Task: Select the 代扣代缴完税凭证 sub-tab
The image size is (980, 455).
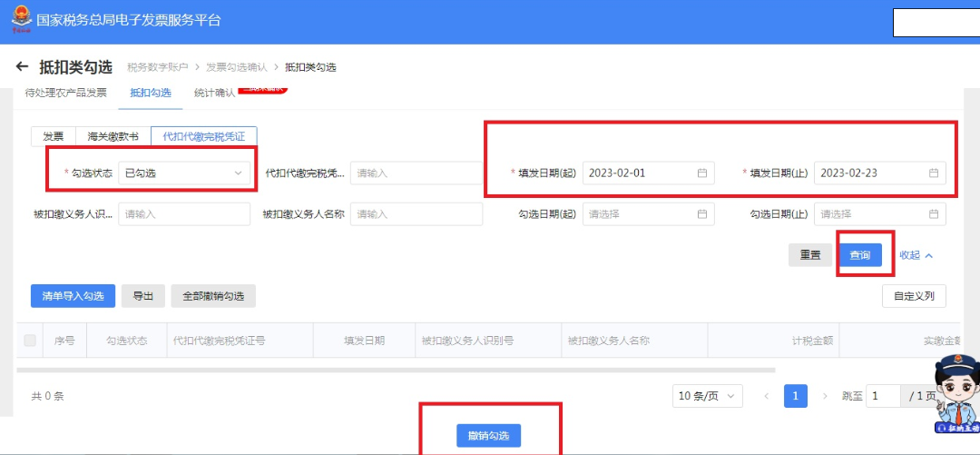Action: (x=204, y=136)
